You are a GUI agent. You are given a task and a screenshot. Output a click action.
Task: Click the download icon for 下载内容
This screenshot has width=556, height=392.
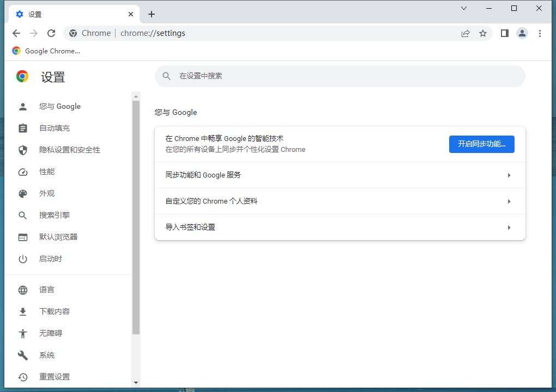pyautogui.click(x=23, y=311)
